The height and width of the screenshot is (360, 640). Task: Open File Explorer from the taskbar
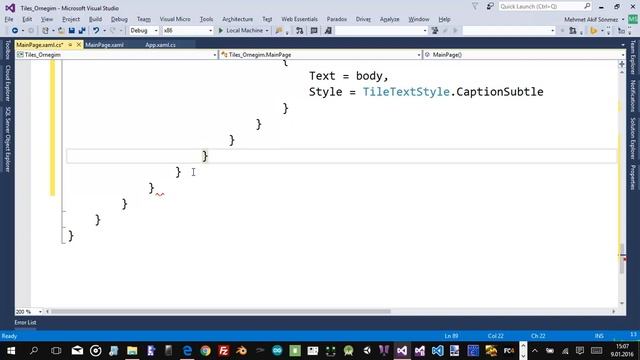coord(132,351)
